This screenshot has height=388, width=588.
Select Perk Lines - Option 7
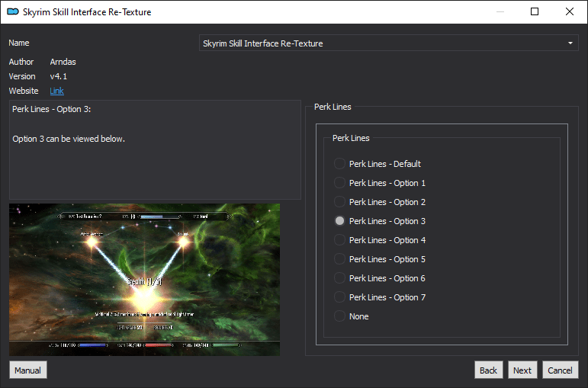pos(339,297)
